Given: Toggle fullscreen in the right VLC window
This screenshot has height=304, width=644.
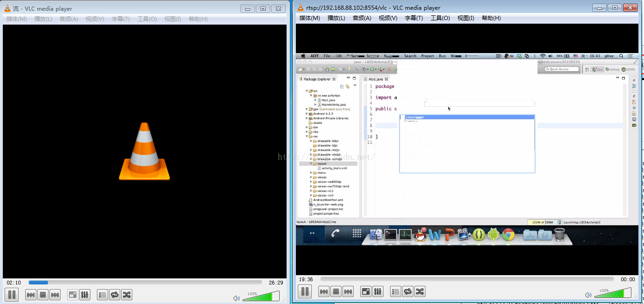Looking at the screenshot, I should click(x=366, y=291).
